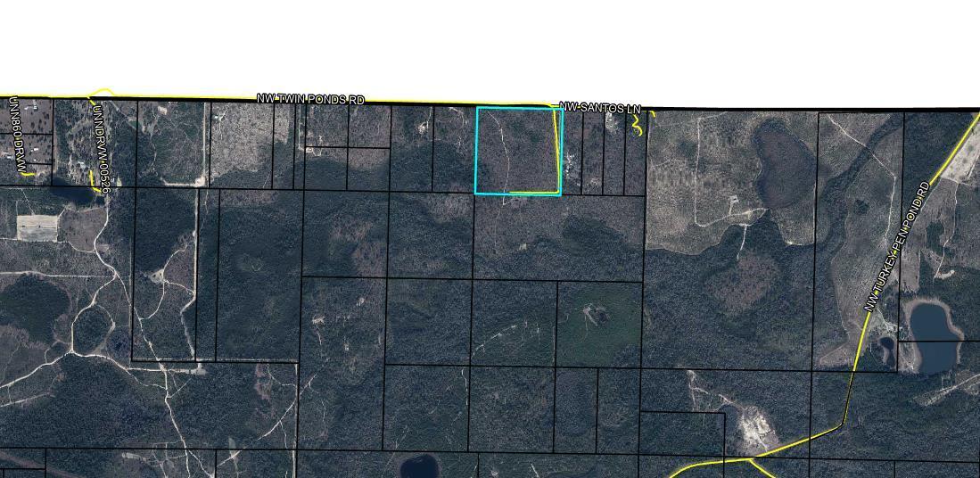Click the NW Turkey Pen Pond Rd label
This screenshot has width=980, height=478.
[x=896, y=247]
